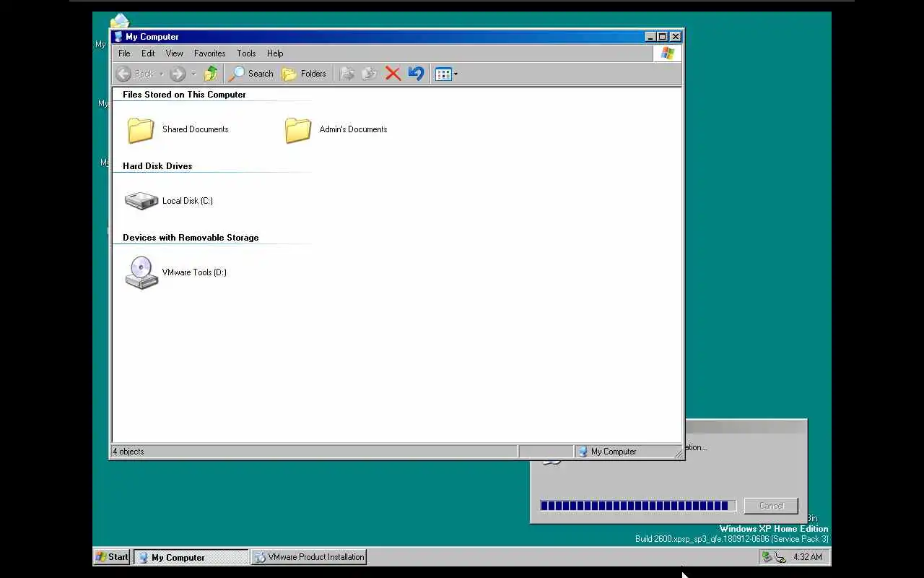Image resolution: width=924 pixels, height=578 pixels.
Task: Select My Computer taskbar button
Action: click(191, 557)
